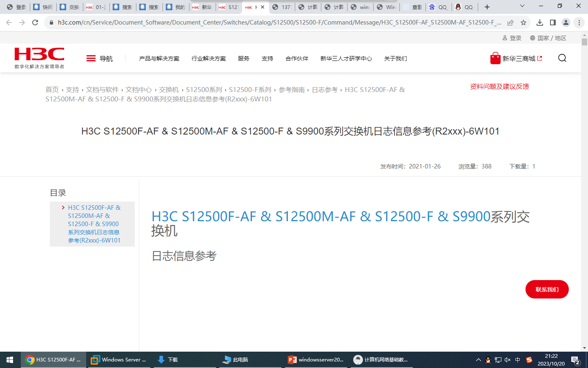
Task: Click 交换机 in the breadcrumb
Action: pos(169,90)
